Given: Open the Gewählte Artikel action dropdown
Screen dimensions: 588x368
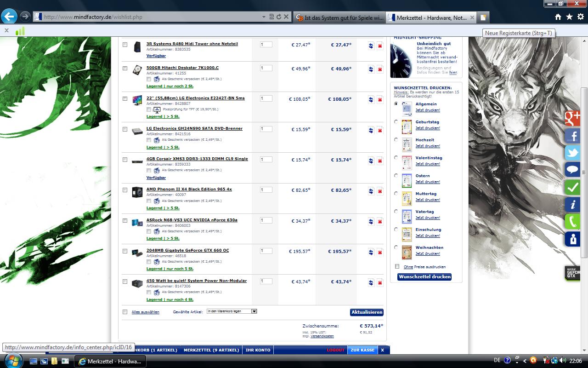Looking at the screenshot, I should click(x=232, y=311).
